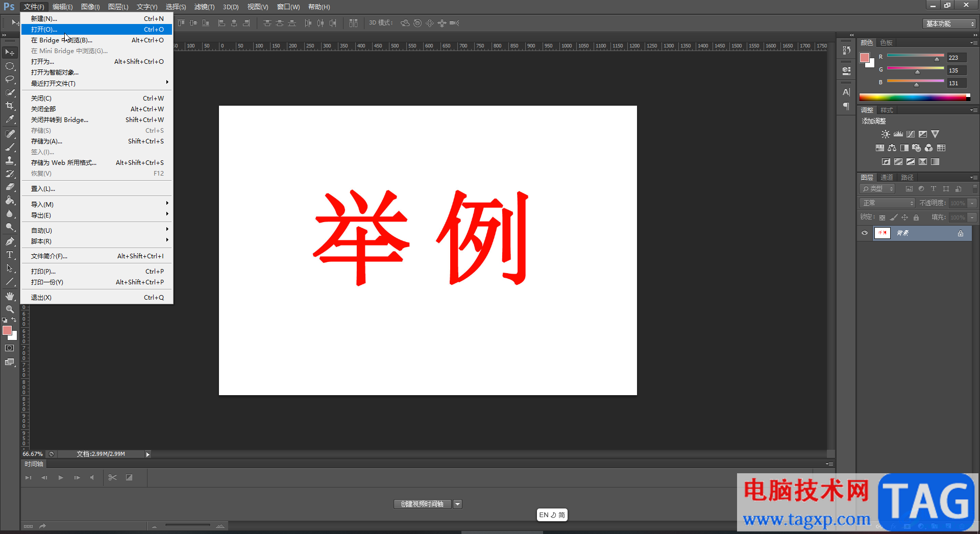Select the Eyedropper tool
The image size is (980, 534).
pos(10,119)
